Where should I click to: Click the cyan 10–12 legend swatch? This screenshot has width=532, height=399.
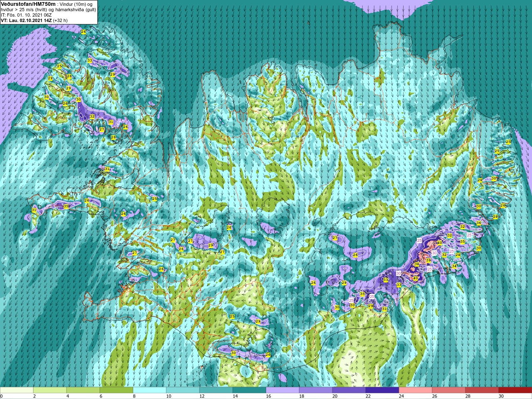[x=183, y=390]
